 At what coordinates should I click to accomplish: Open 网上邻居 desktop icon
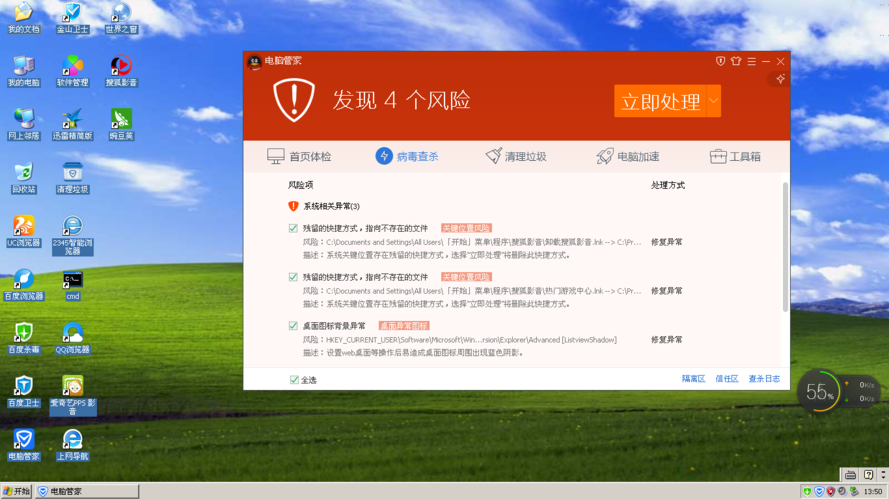pyautogui.click(x=24, y=125)
